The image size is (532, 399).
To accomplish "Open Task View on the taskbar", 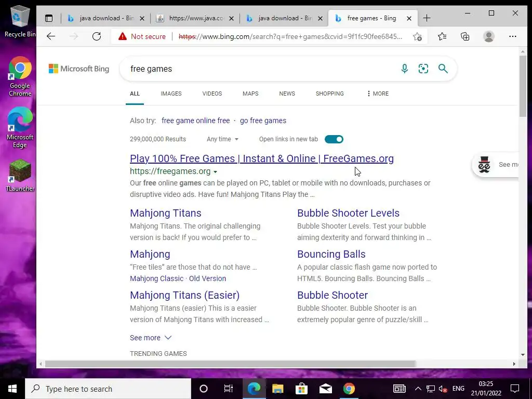I will click(x=229, y=389).
